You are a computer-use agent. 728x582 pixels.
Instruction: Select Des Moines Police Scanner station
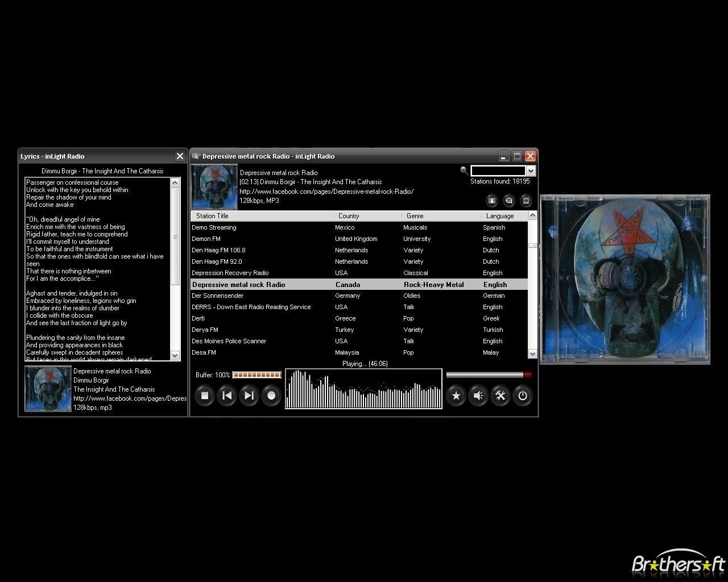point(359,341)
